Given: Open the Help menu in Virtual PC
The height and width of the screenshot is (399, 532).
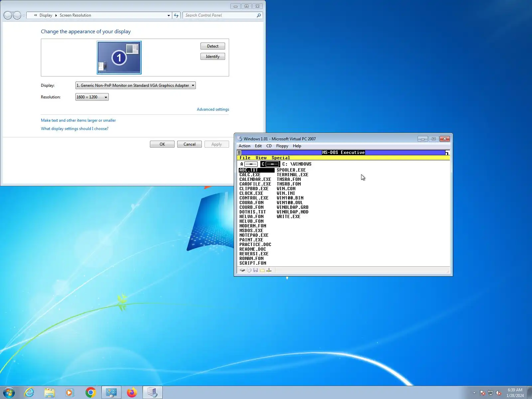Looking at the screenshot, I should pyautogui.click(x=297, y=146).
